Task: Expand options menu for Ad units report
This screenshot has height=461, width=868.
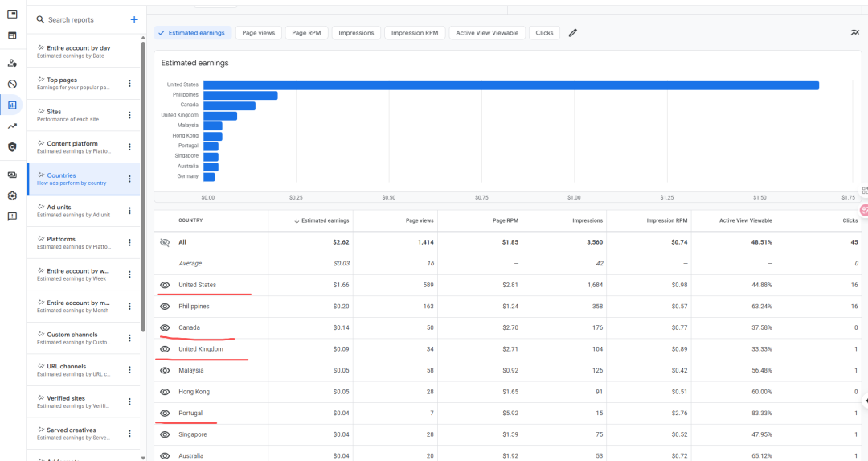Action: 129,211
